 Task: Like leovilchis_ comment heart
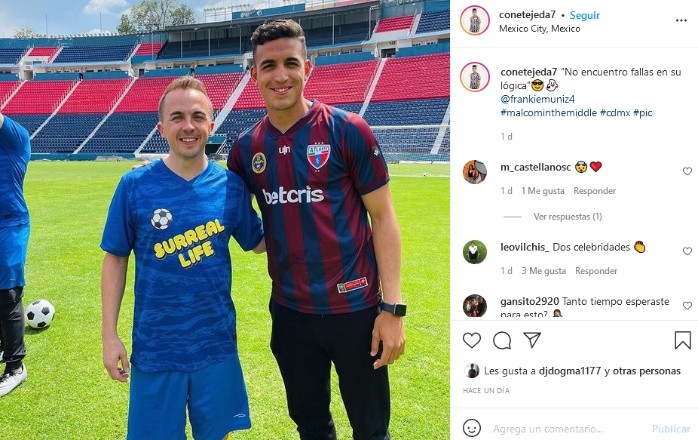click(x=687, y=251)
